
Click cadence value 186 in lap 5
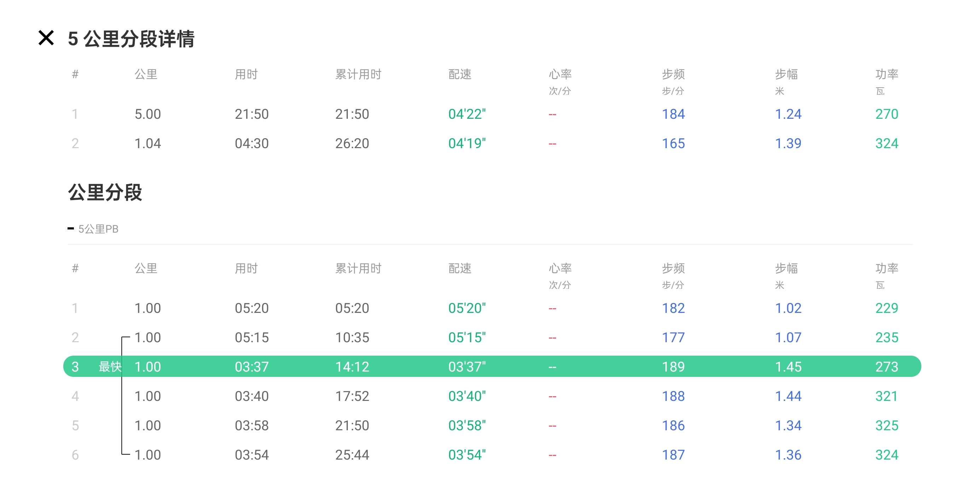(x=673, y=425)
